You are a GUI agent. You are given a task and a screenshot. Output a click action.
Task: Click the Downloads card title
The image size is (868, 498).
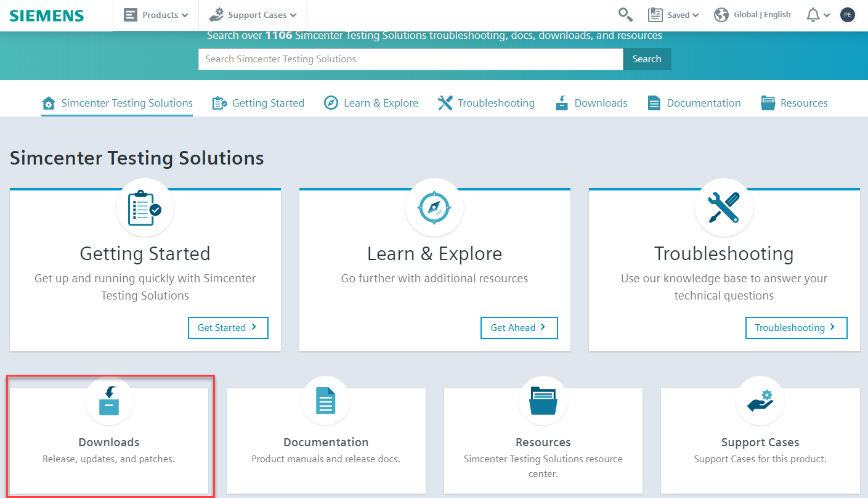(x=109, y=443)
